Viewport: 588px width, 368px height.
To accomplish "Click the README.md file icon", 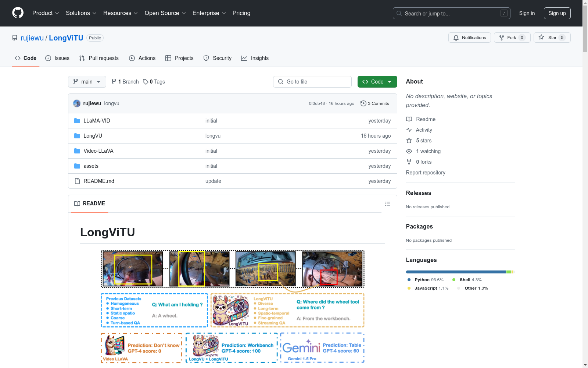I will (77, 181).
